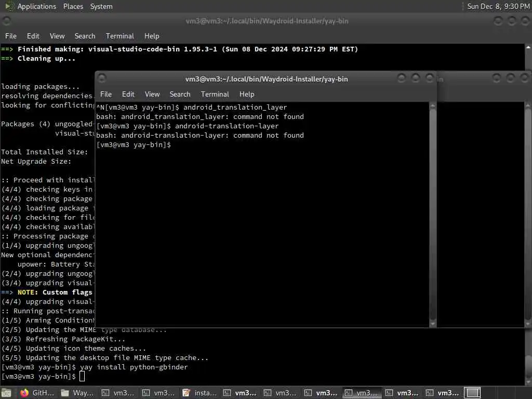The image size is (532, 399).
Task: Open Edit menu in the front terminal window
Action: (128, 95)
